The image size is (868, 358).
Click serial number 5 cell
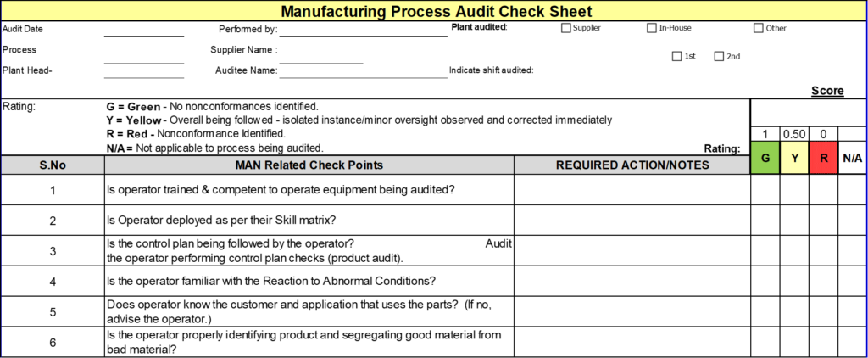[x=53, y=312]
